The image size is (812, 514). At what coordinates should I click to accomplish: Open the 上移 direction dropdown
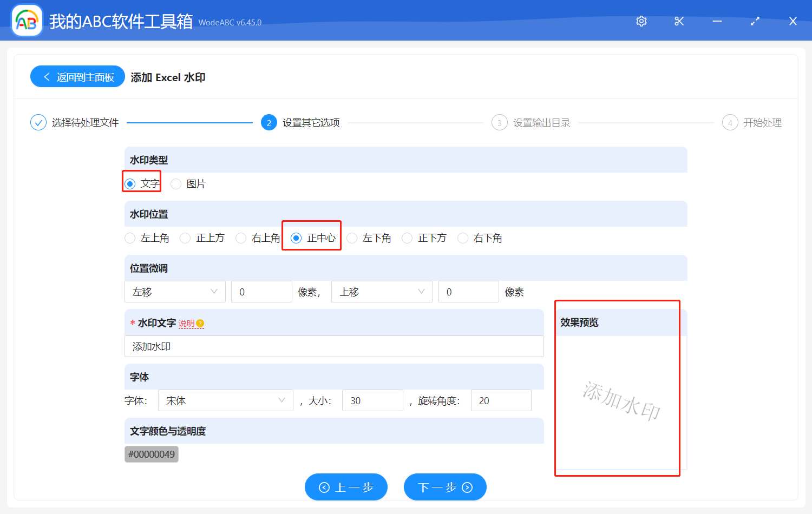click(382, 292)
